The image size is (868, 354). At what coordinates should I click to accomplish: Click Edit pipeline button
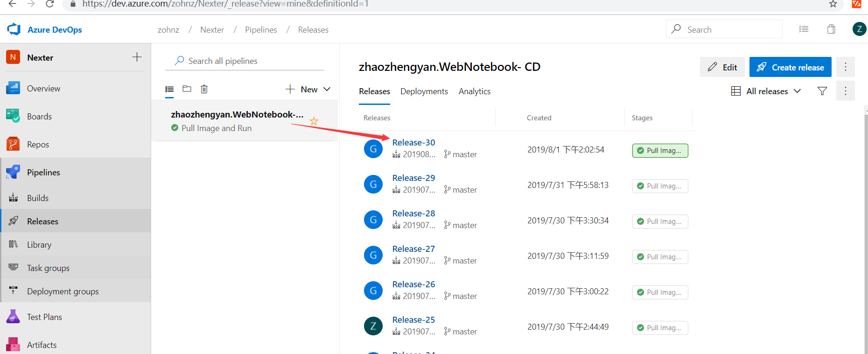pos(722,67)
